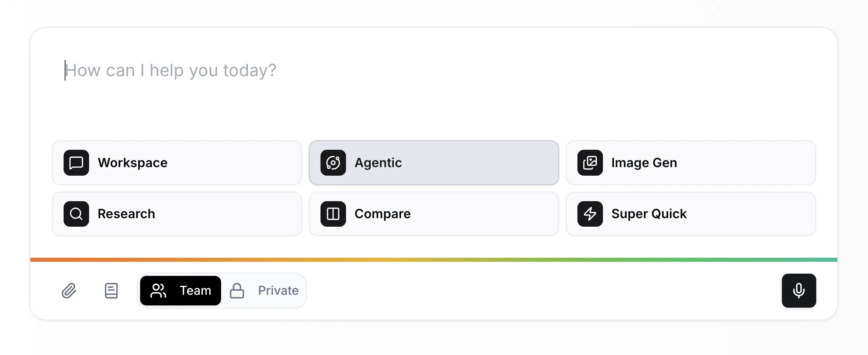
Task: Click the magnifying glass Research icon
Action: [76, 214]
